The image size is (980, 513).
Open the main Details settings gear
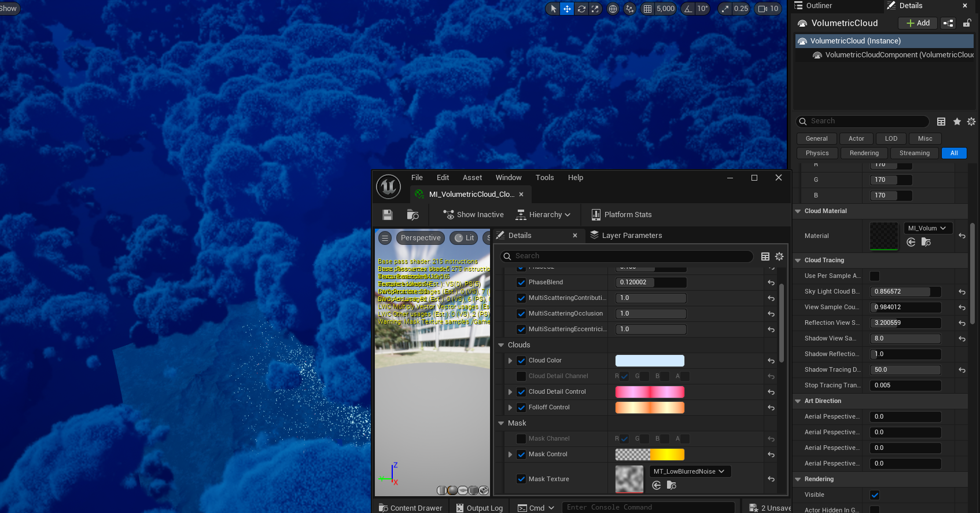coord(971,122)
